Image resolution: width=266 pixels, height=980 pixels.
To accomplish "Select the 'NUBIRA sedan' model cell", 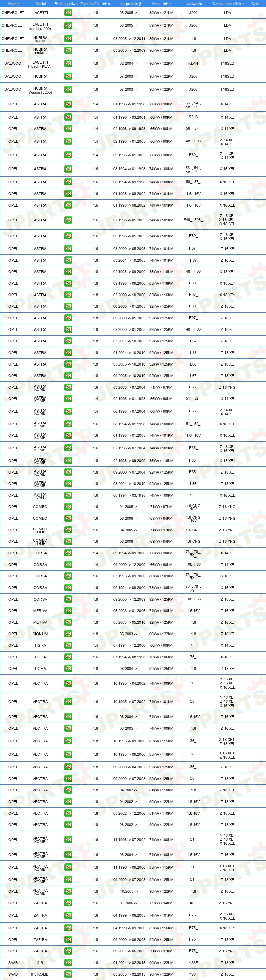I will pos(40,50).
